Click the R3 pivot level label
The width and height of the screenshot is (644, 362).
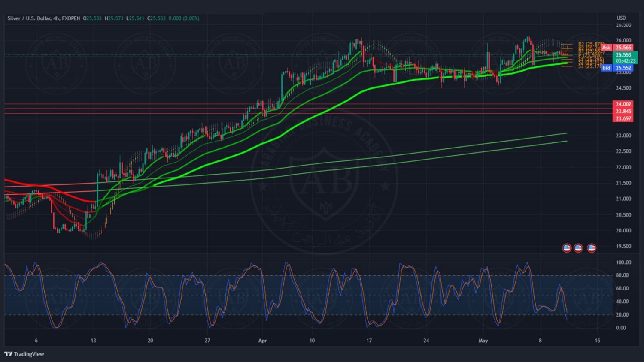click(x=590, y=44)
